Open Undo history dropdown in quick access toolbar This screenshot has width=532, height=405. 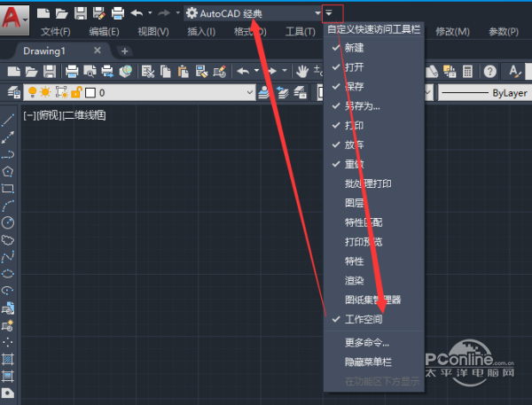[x=150, y=13]
